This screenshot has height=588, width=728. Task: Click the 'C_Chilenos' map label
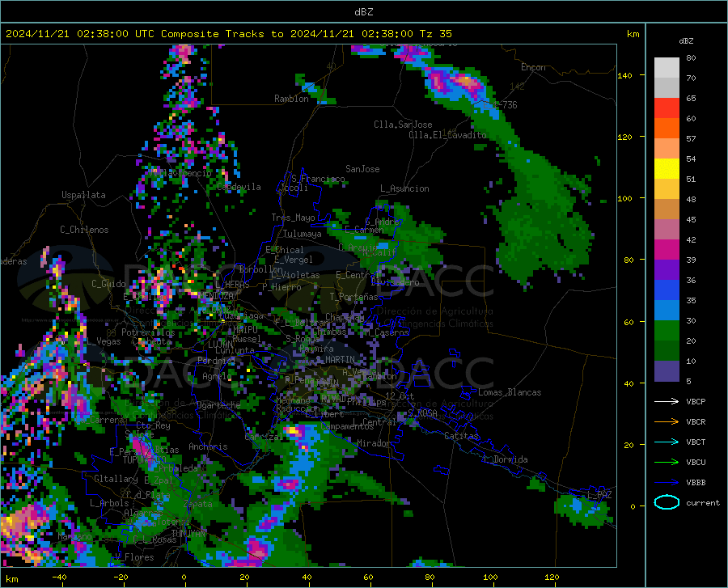click(84, 230)
